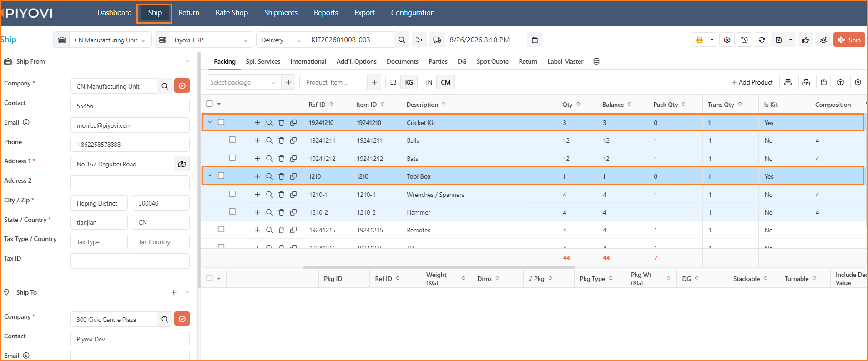This screenshot has height=361, width=868.
Task: Collapse the Cricket Kit row chevron
Action: (210, 122)
